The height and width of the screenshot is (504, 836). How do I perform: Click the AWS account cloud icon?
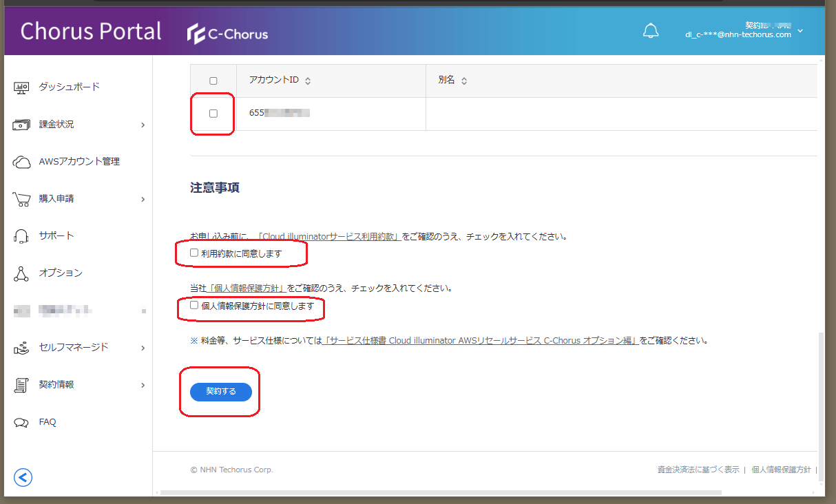(21, 162)
